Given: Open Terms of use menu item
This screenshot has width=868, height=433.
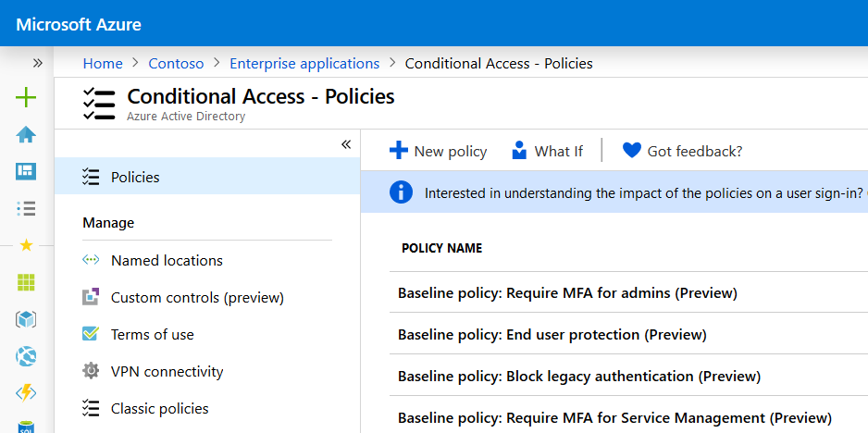Looking at the screenshot, I should click(153, 334).
